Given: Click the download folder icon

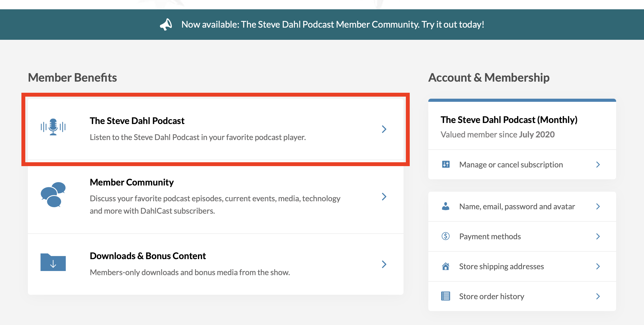Looking at the screenshot, I should (53, 262).
